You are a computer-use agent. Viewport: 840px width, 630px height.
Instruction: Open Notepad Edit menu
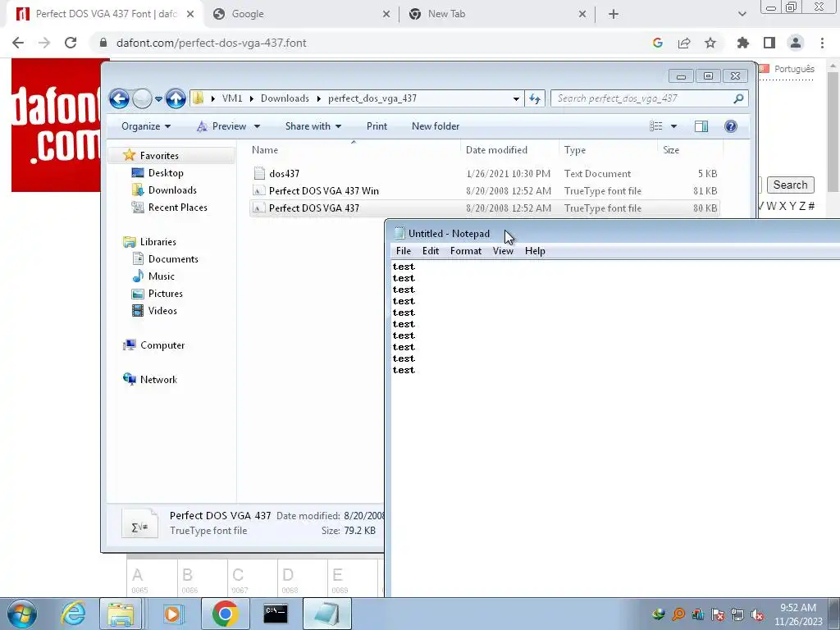pos(430,251)
